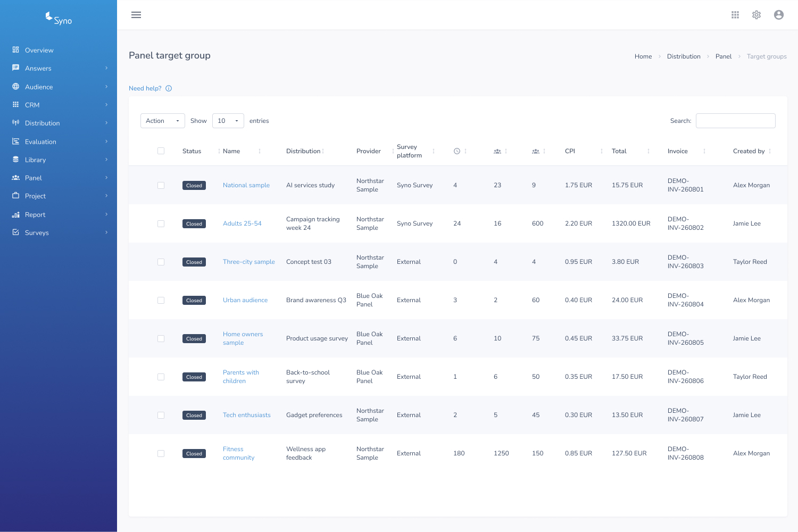
Task: Open the apps grid icon
Action: click(735, 15)
